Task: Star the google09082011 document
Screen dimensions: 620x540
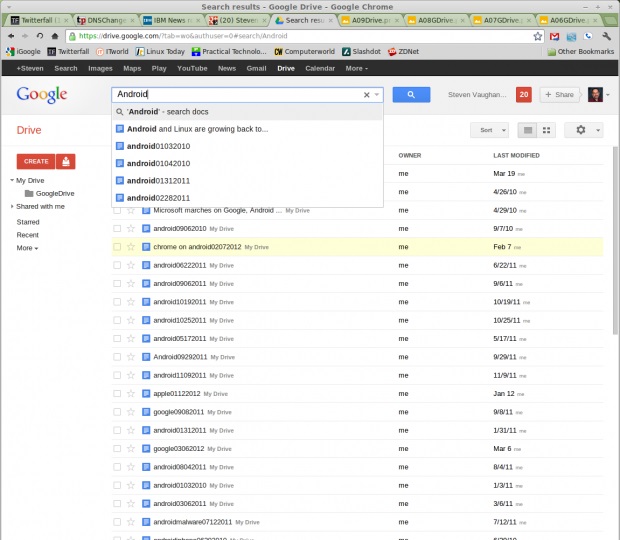Action: tap(130, 412)
